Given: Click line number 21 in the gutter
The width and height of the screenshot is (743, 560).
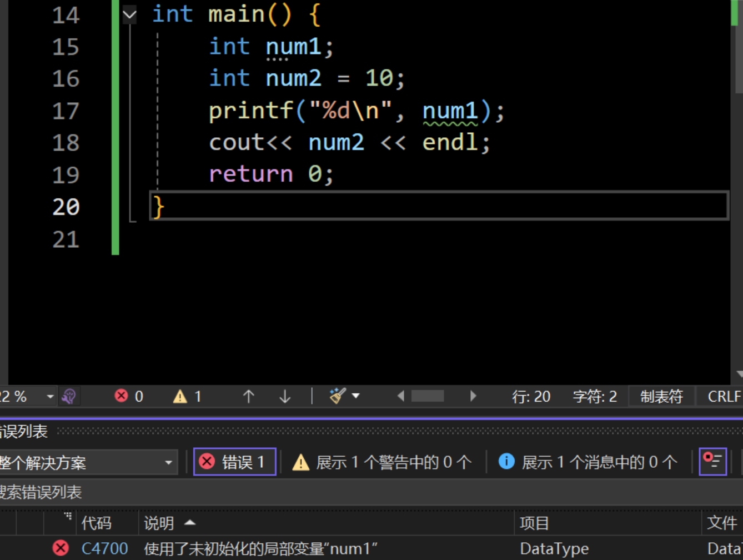Looking at the screenshot, I should coord(66,239).
